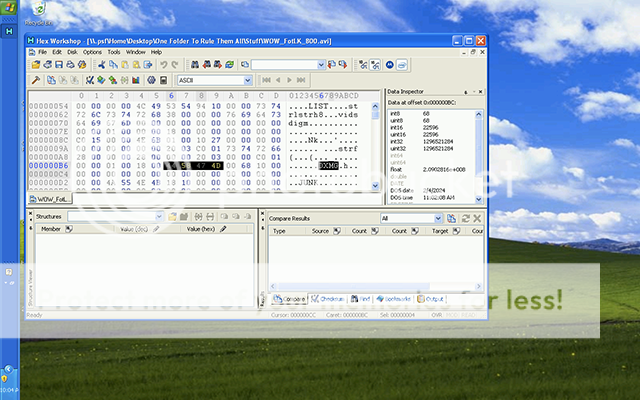
Task: Open the Window menu
Action: 136,52
